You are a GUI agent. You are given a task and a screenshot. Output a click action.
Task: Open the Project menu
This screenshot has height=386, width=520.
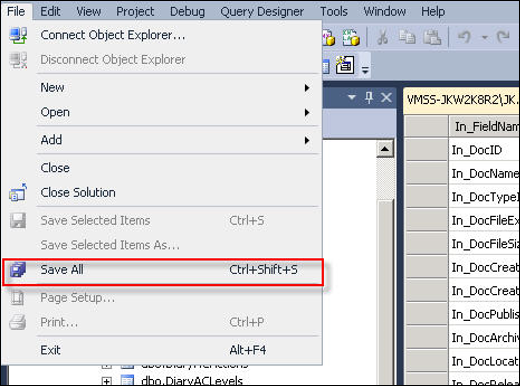[x=135, y=12]
